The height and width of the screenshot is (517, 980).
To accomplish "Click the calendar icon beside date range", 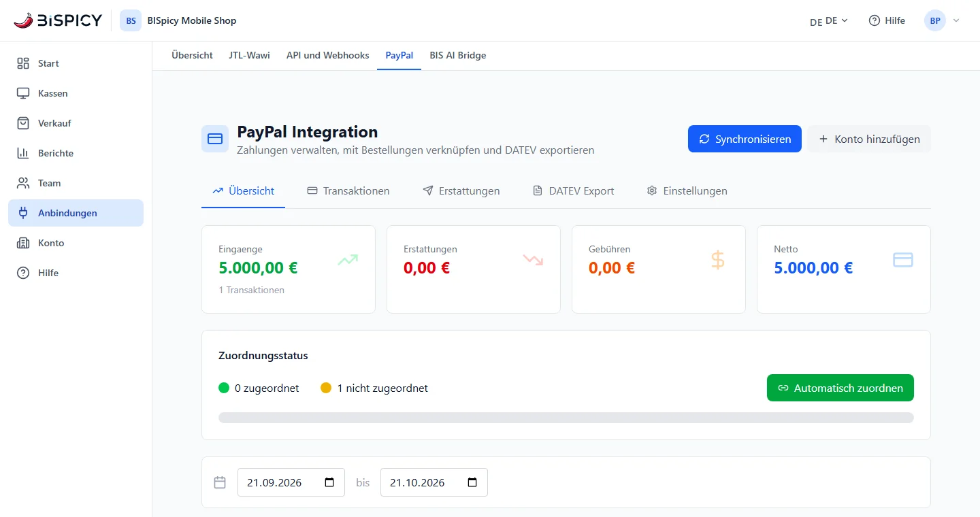I will click(x=220, y=482).
